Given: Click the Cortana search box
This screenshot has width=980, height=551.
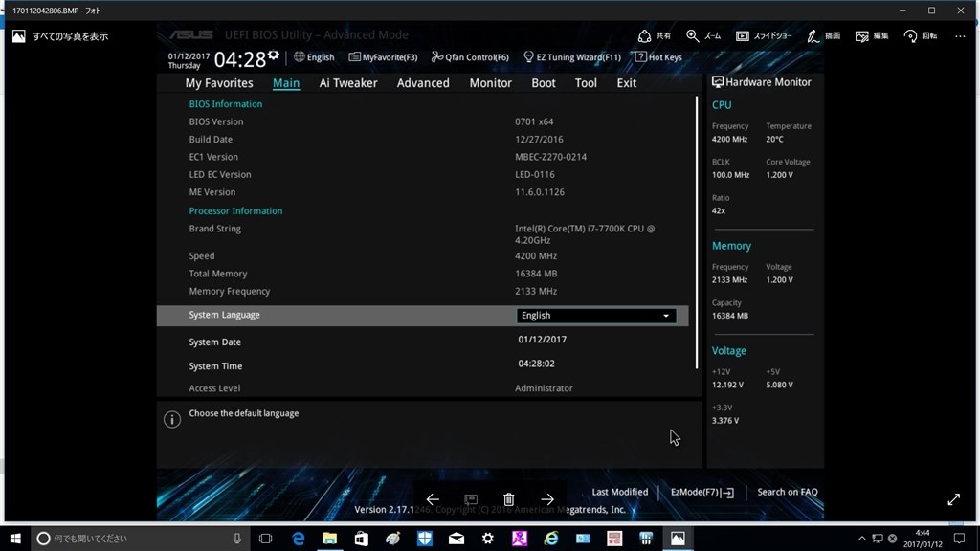Looking at the screenshot, I should 140,539.
